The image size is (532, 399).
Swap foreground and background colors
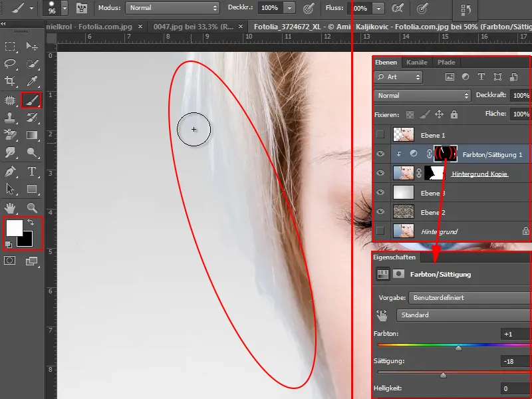pyautogui.click(x=31, y=222)
